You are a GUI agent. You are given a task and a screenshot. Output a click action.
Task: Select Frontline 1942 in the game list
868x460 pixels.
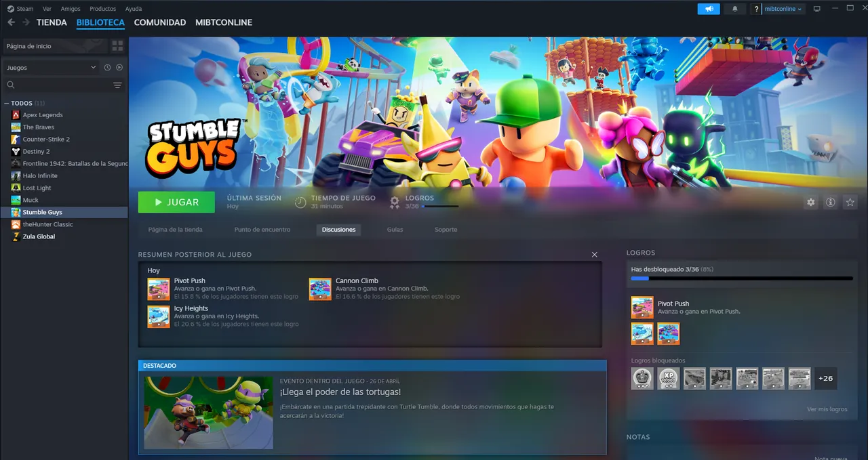(64, 164)
